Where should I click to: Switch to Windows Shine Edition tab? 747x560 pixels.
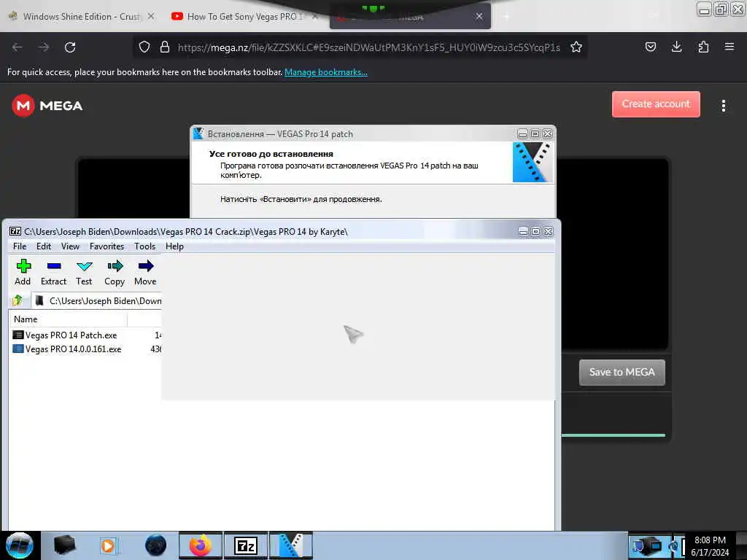click(82, 17)
